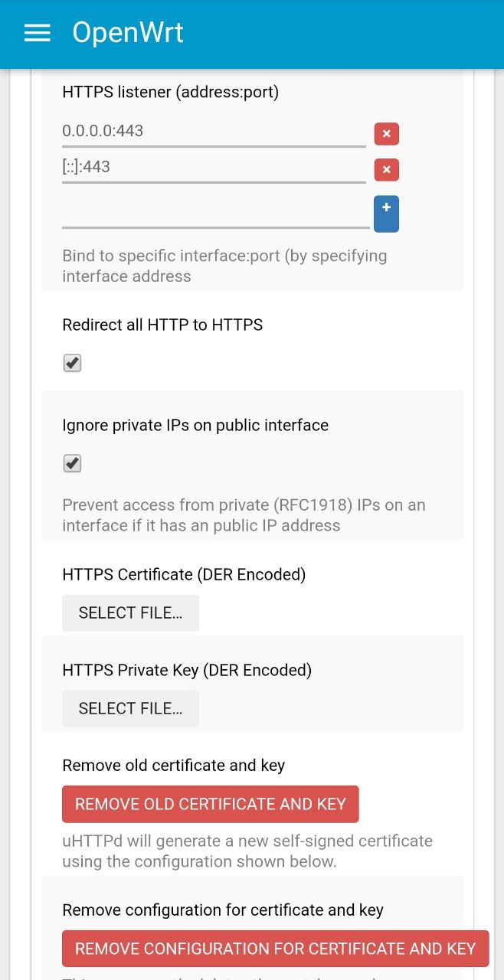Viewport: 504px width, 980px height.
Task: Click Remove Old Certificate and Key button
Action: (211, 804)
